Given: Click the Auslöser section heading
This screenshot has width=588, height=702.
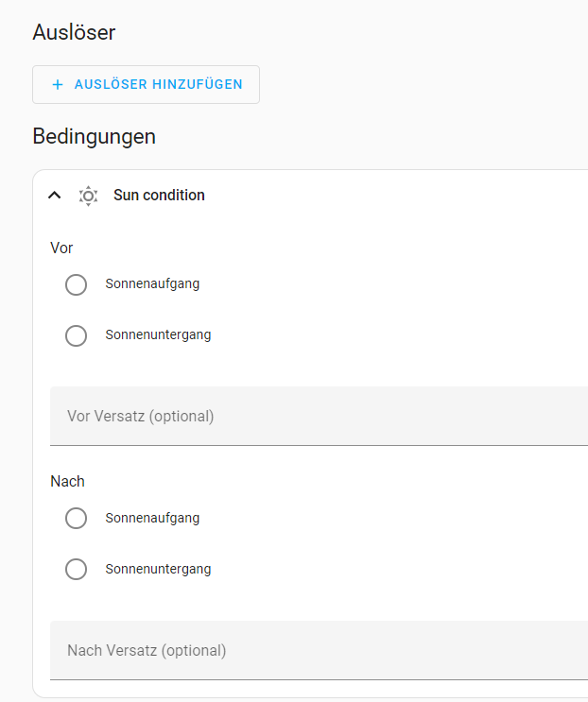Looking at the screenshot, I should coord(74,32).
